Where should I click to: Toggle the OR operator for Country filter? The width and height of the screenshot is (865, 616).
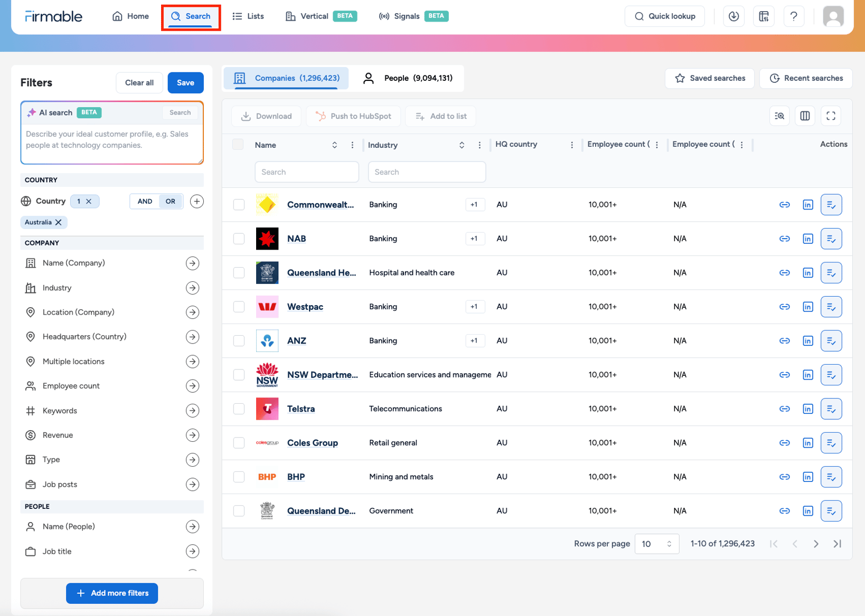pyautogui.click(x=170, y=201)
